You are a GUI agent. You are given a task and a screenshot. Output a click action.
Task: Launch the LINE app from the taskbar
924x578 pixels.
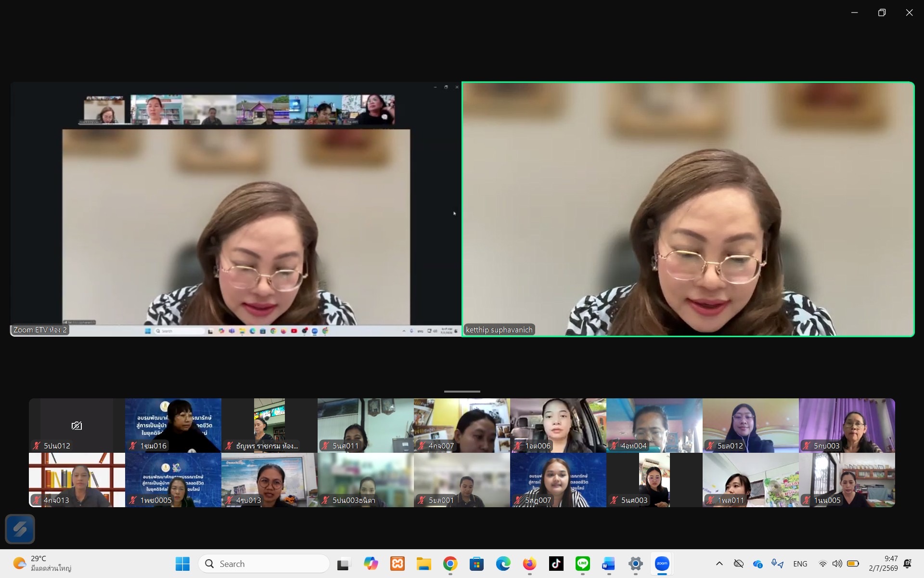[x=582, y=564]
